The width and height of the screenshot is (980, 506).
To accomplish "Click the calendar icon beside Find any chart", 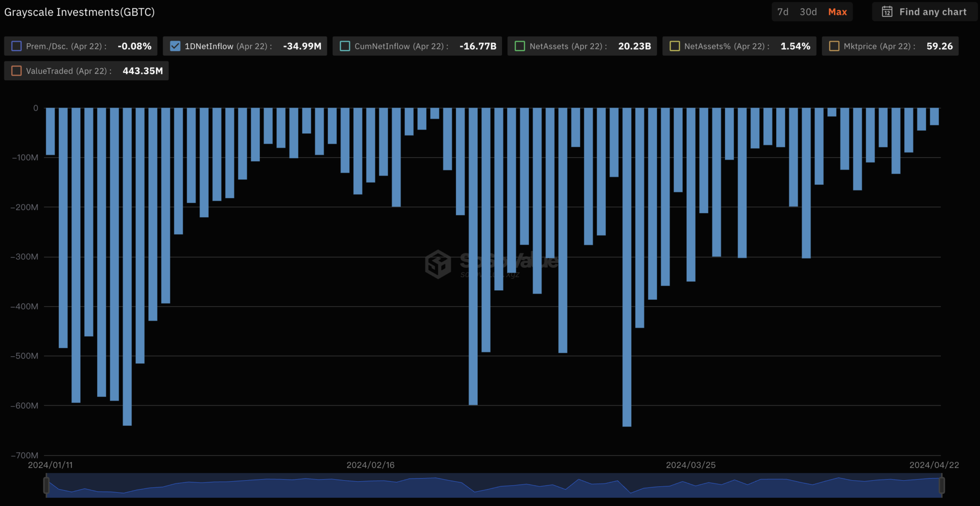I will [x=887, y=12].
